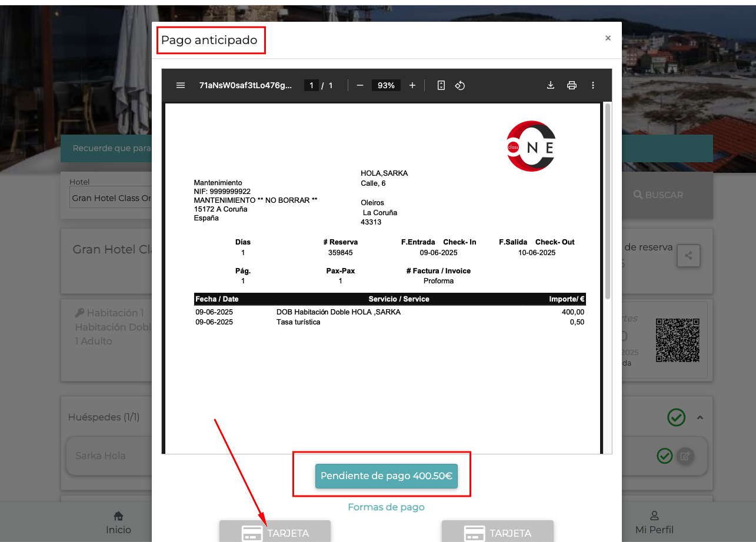Image resolution: width=756 pixels, height=542 pixels.
Task: Collapse the Huéspedes section chevron
Action: tap(700, 417)
